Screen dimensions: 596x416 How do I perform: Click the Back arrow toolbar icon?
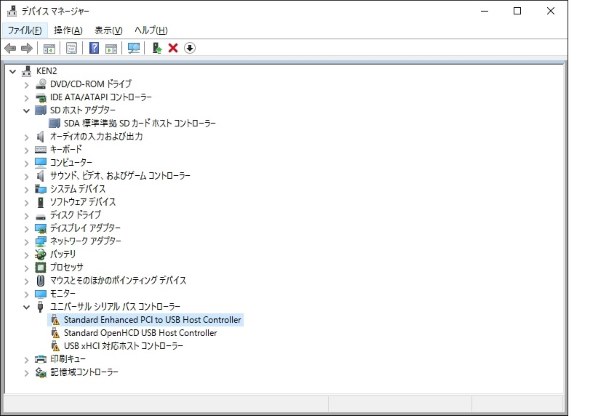point(10,48)
